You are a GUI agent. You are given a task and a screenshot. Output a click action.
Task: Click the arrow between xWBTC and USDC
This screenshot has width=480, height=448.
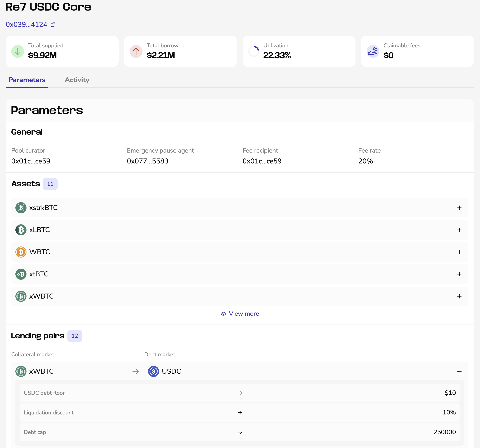tap(136, 371)
